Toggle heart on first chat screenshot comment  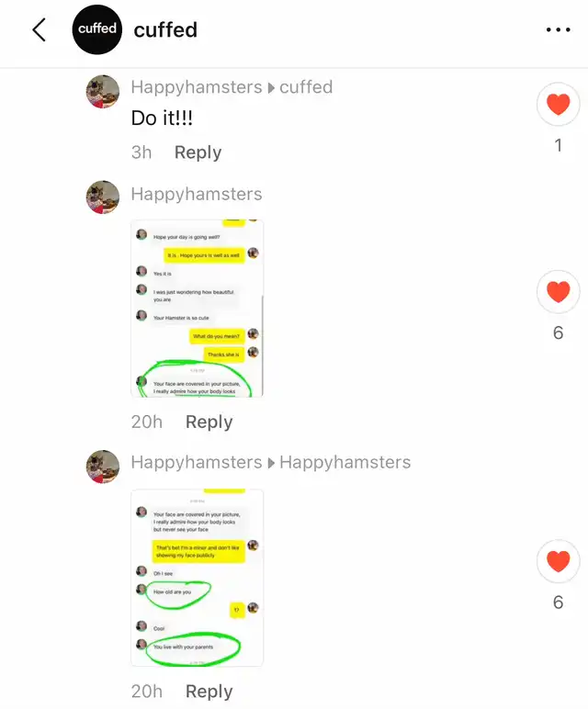[x=559, y=292]
